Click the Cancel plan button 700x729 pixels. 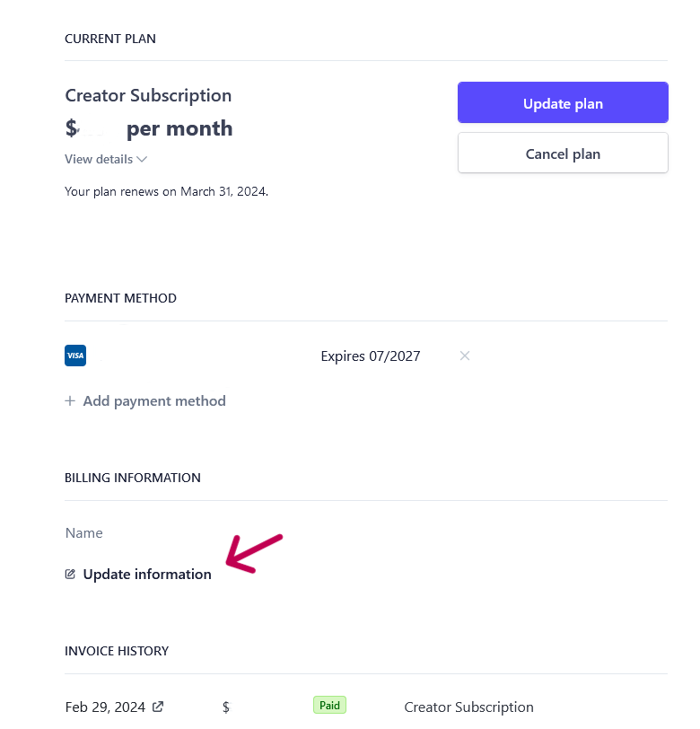point(563,154)
